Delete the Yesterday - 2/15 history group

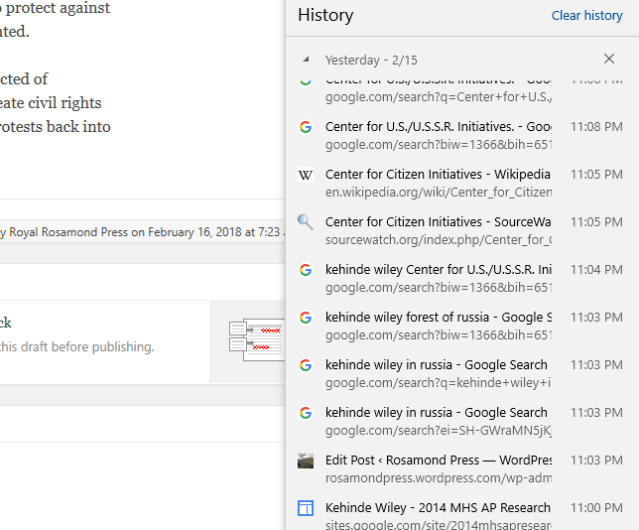tap(609, 59)
